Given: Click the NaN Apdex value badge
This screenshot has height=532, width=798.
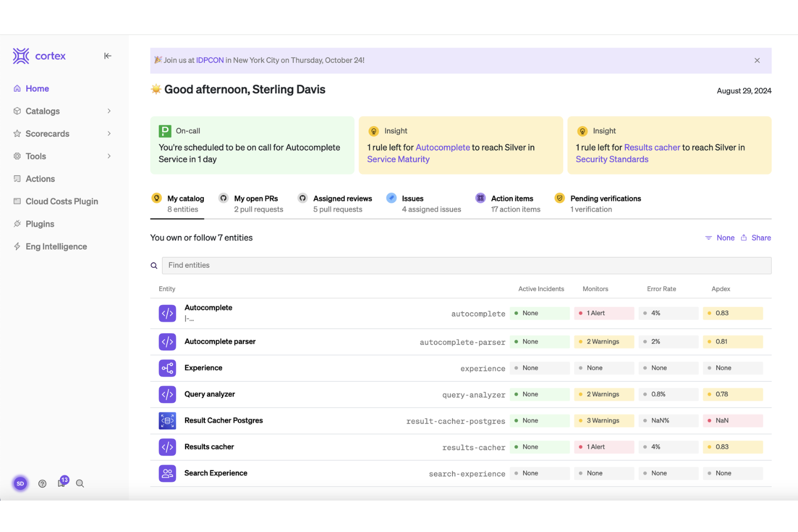Looking at the screenshot, I should click(733, 420).
